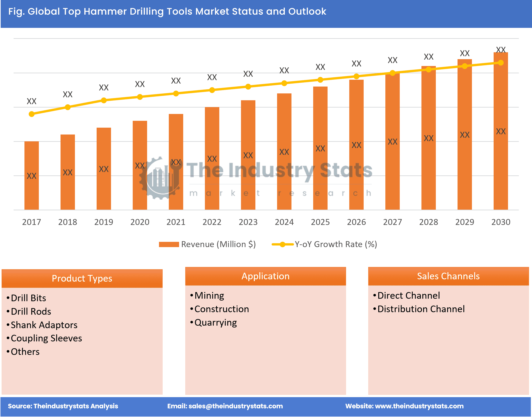Select the 2024 revenue bar
532x417 pixels.
pos(284,152)
